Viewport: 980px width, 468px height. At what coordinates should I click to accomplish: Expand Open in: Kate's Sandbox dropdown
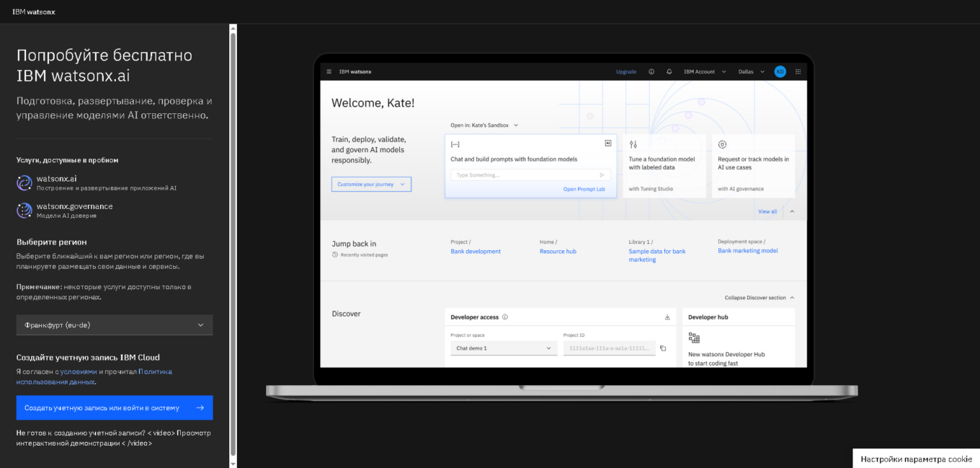point(484,125)
